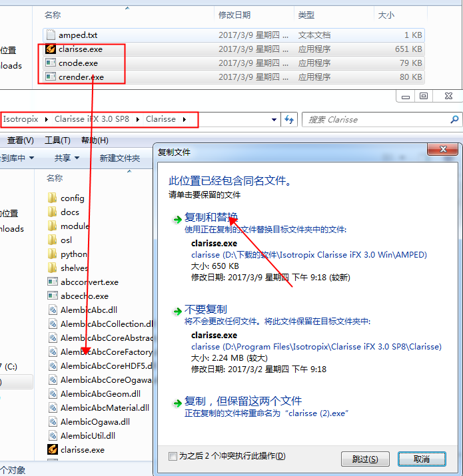Open the module folder icon
463x476 pixels.
pos(52,226)
